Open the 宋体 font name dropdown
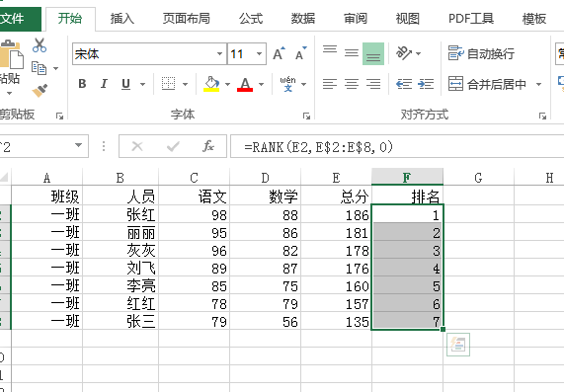This screenshot has width=564, height=392. [x=219, y=54]
